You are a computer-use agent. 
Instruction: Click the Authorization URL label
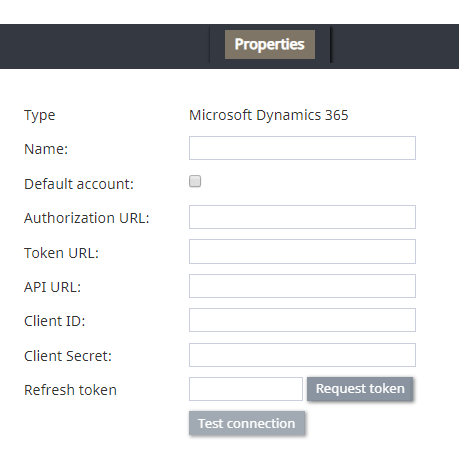pyautogui.click(x=87, y=218)
